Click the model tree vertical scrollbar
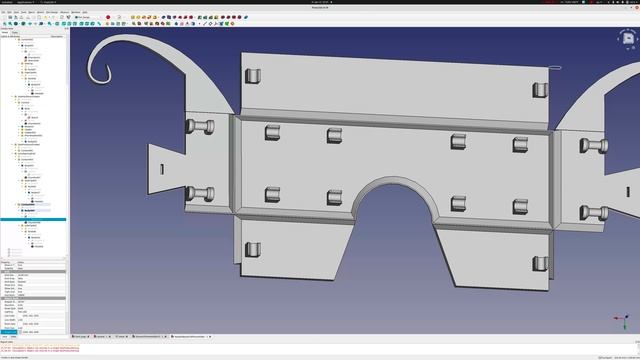Image resolution: width=640 pixels, height=360 pixels. click(67, 147)
